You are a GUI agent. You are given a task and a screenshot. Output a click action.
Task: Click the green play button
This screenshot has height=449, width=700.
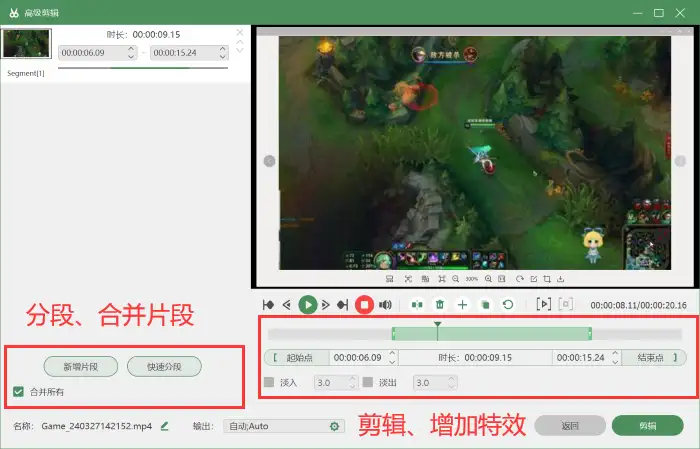pyautogui.click(x=308, y=305)
